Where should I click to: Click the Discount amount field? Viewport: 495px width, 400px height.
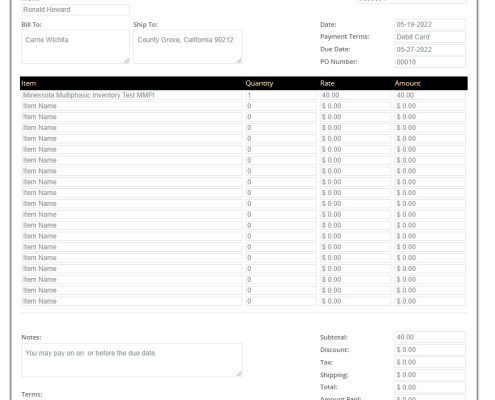(x=430, y=350)
